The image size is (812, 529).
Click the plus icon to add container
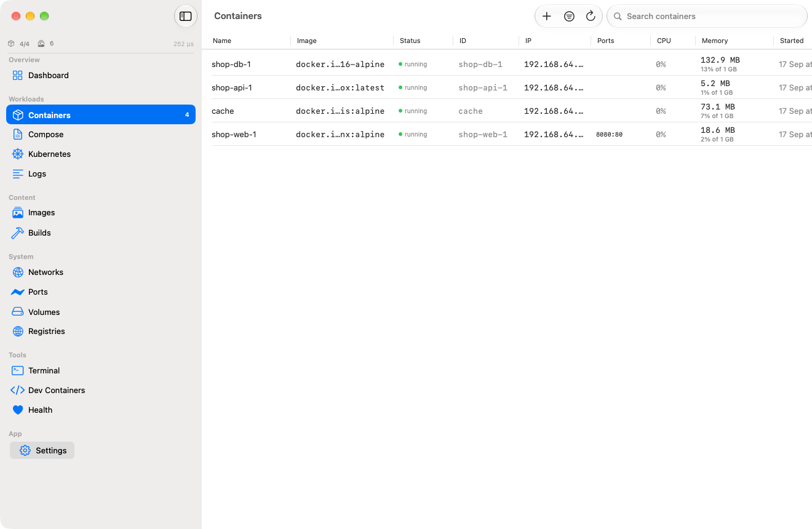tap(547, 17)
